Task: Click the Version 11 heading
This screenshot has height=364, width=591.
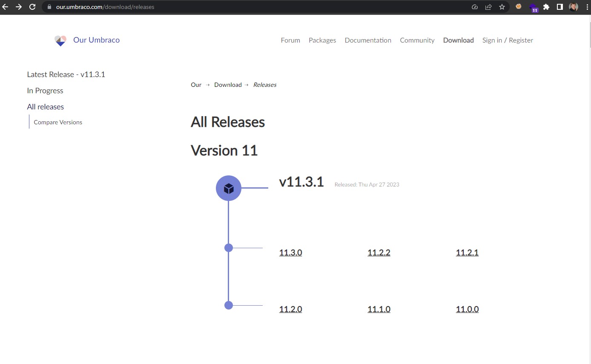Action: coord(224,150)
